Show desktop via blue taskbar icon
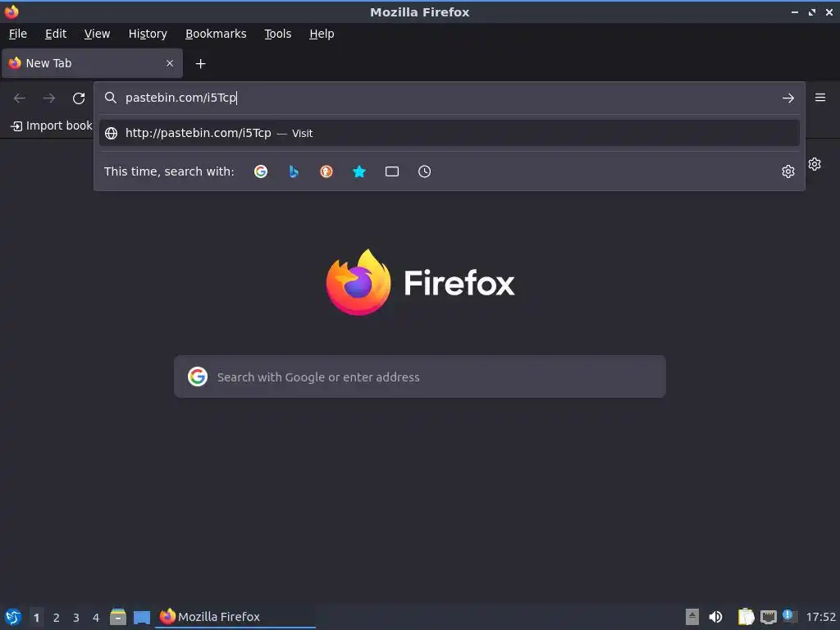 click(142, 618)
